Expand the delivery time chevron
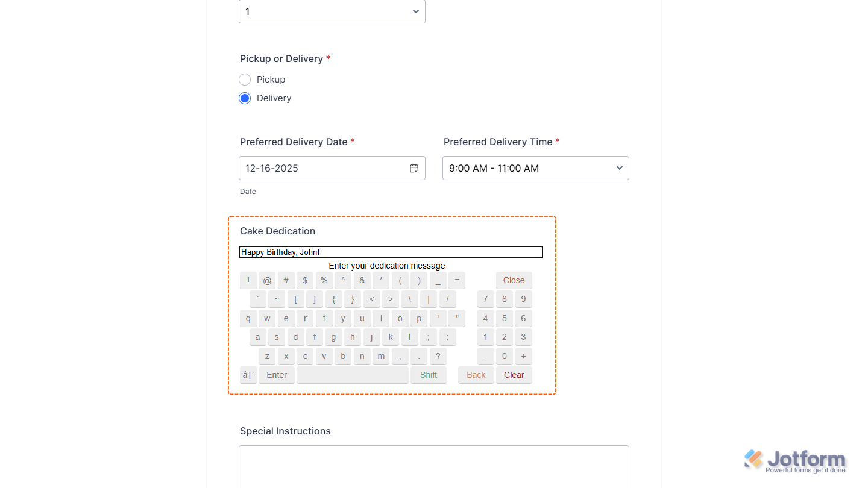868x488 pixels. point(619,168)
